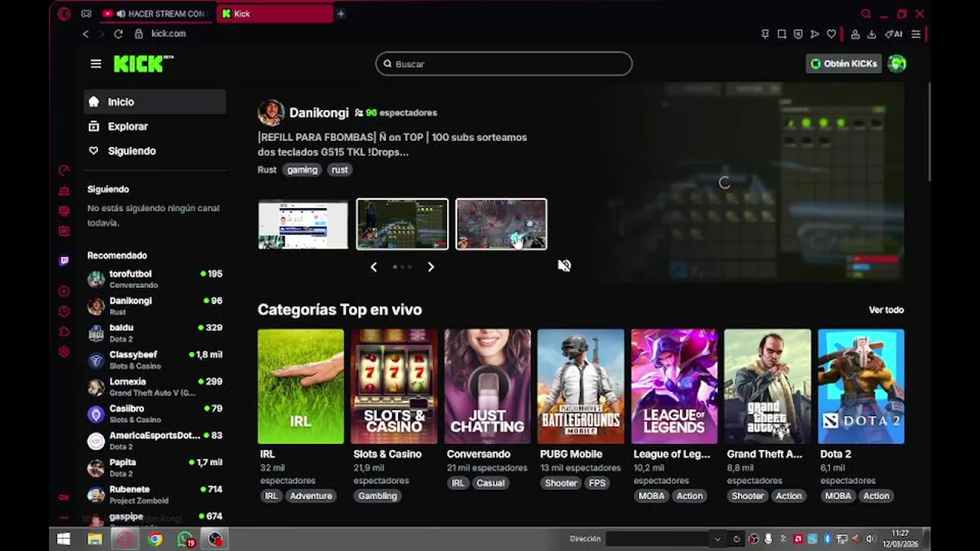Open Papita recommended channel
Screen dimensions: 980x551
tap(155, 468)
